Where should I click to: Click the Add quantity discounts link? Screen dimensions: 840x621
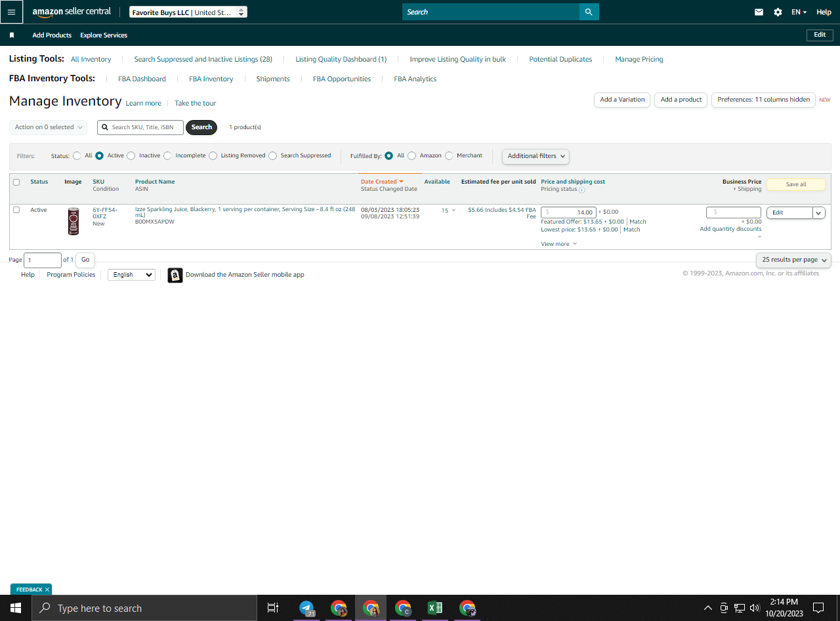pyautogui.click(x=730, y=229)
